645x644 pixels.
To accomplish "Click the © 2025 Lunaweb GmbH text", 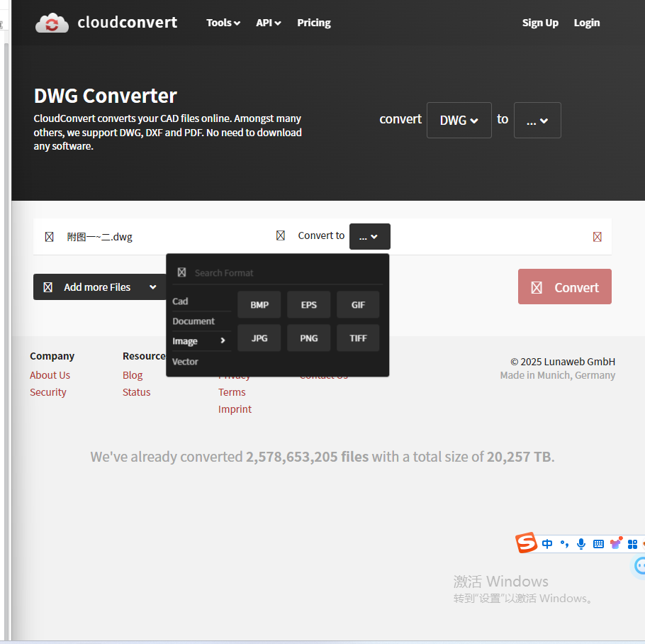I will coord(563,362).
